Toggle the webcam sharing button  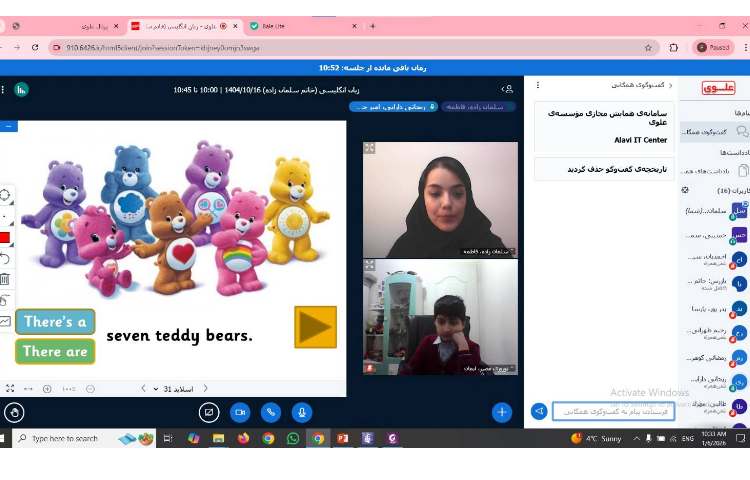point(240,411)
